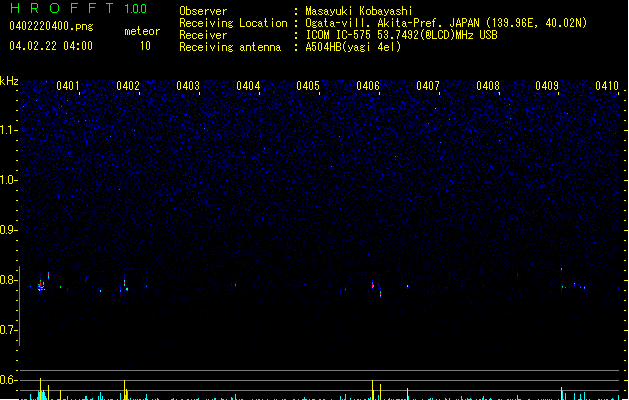Click the kHz axis unit label
The width and height of the screenshot is (629, 400).
coord(9,81)
